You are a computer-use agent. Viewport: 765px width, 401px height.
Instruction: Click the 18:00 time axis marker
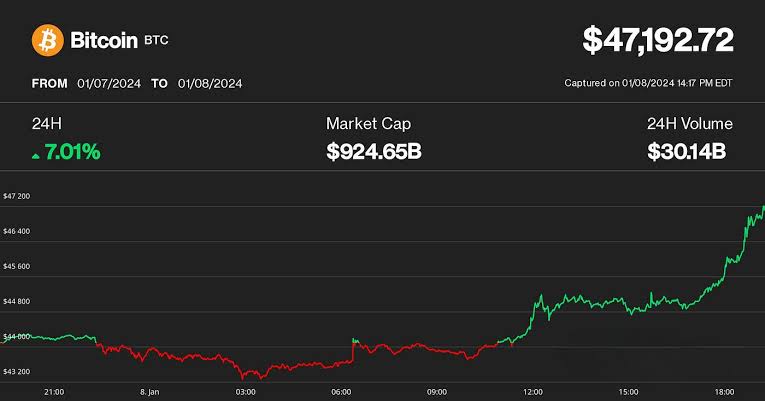pyautogui.click(x=724, y=391)
